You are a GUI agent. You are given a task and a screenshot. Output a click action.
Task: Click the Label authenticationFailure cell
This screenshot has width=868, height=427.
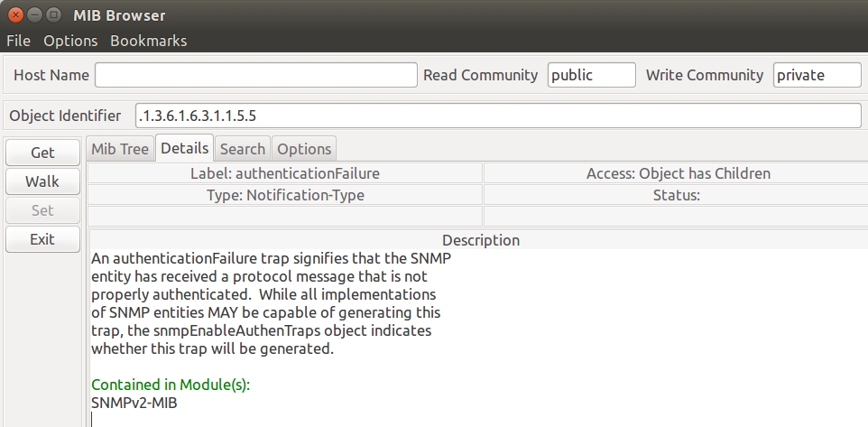[285, 173]
